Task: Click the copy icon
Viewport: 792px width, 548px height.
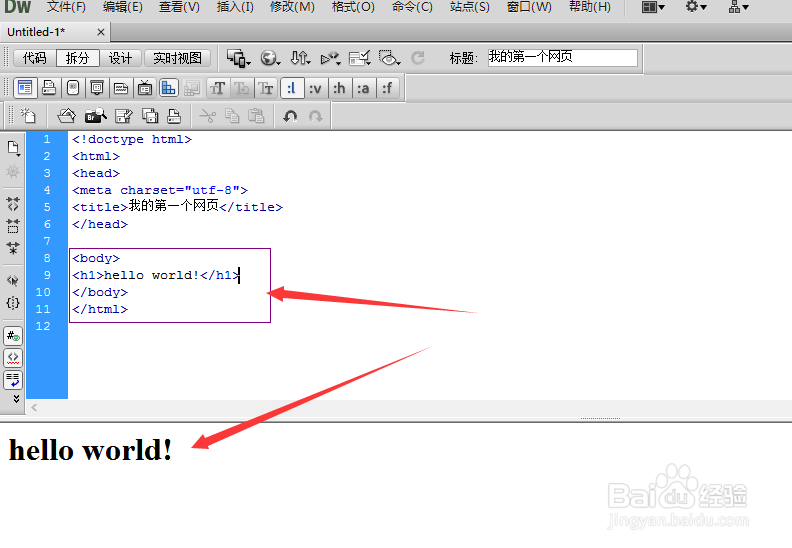Action: pos(232,116)
